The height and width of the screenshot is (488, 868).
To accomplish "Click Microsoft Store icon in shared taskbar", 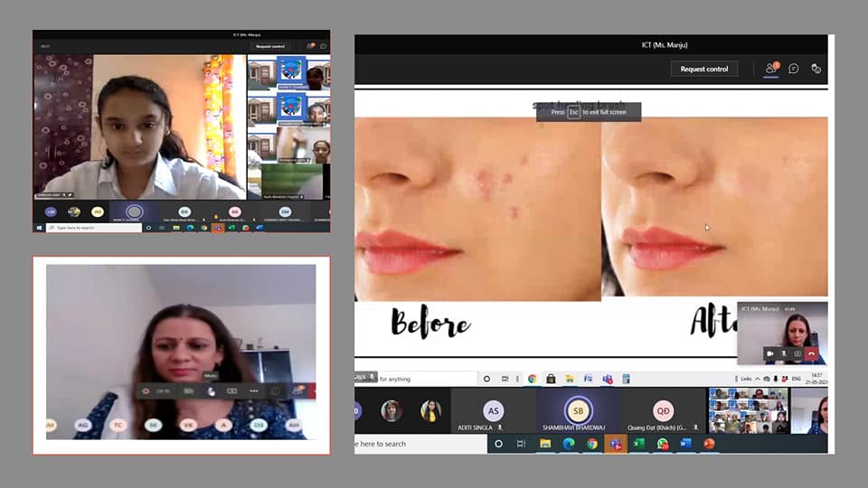I will pyautogui.click(x=551, y=379).
